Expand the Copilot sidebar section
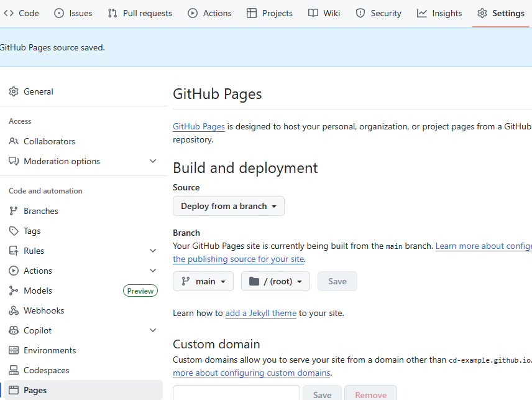The width and height of the screenshot is (532, 400). pyautogui.click(x=153, y=331)
